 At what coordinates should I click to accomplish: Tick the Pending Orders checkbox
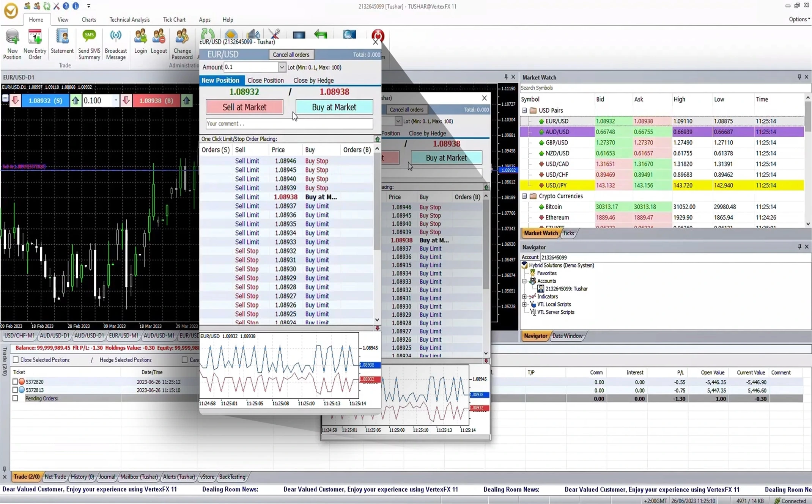coord(15,398)
